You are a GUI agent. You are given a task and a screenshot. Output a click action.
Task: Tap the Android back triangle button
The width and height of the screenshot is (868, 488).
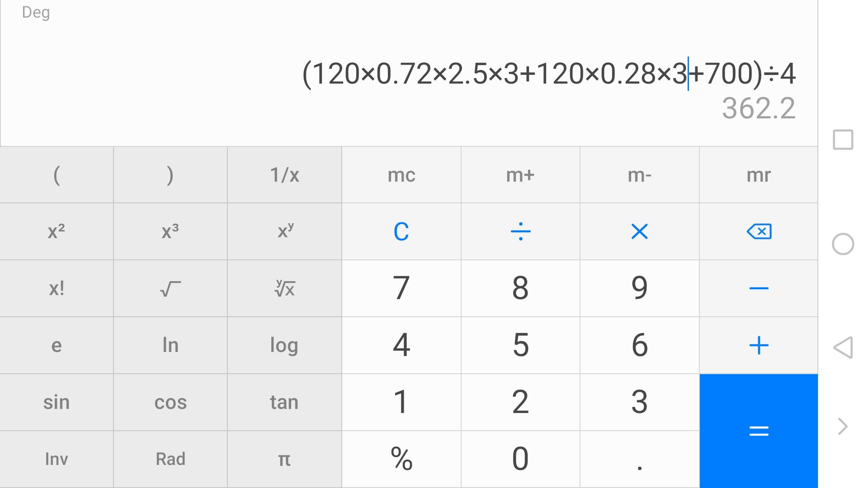tap(843, 347)
